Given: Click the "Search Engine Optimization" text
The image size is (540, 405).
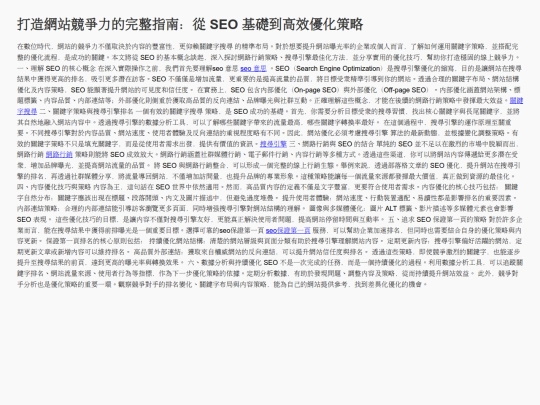Looking at the screenshot, I should (338, 69).
